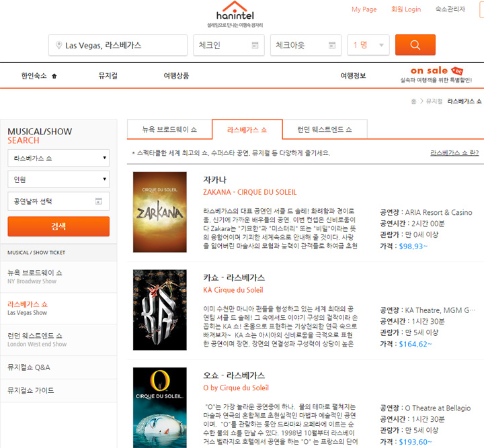Screen dimensions: 484x448
Task: Click the 회원 Login link
Action: click(x=406, y=9)
